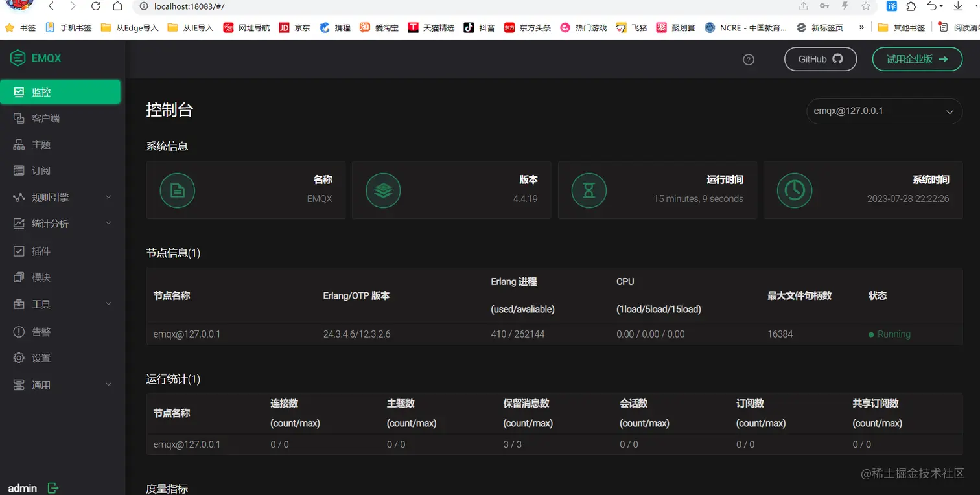The width and height of the screenshot is (980, 495).
Task: Open help via the question mark icon
Action: click(749, 60)
